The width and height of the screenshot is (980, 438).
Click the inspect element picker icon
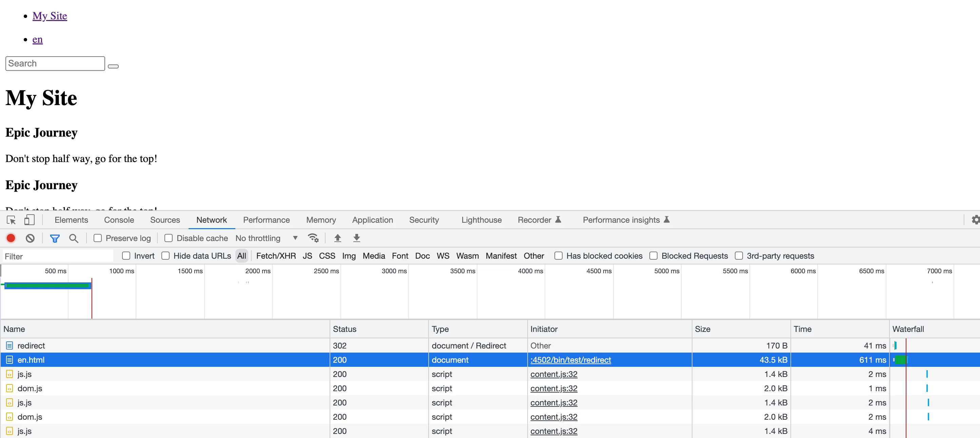11,220
